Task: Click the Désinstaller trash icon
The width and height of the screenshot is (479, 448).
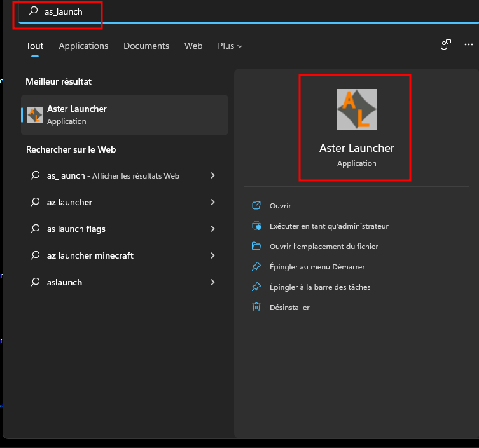Action: pyautogui.click(x=256, y=307)
